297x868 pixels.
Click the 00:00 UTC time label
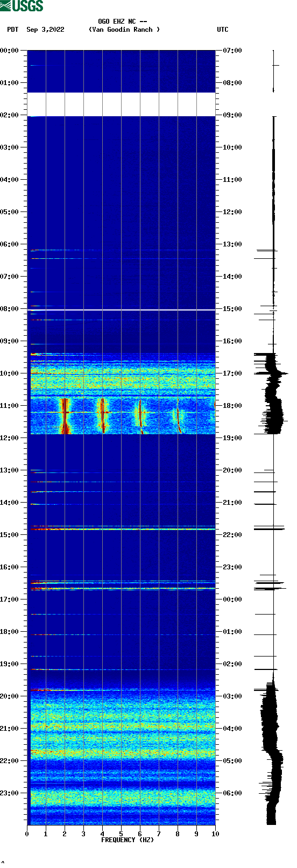232,599
